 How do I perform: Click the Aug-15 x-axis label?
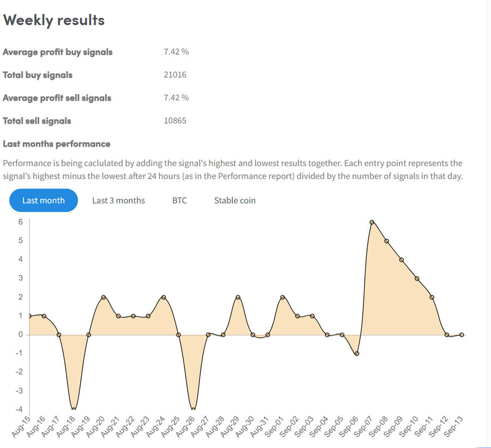tap(21, 426)
